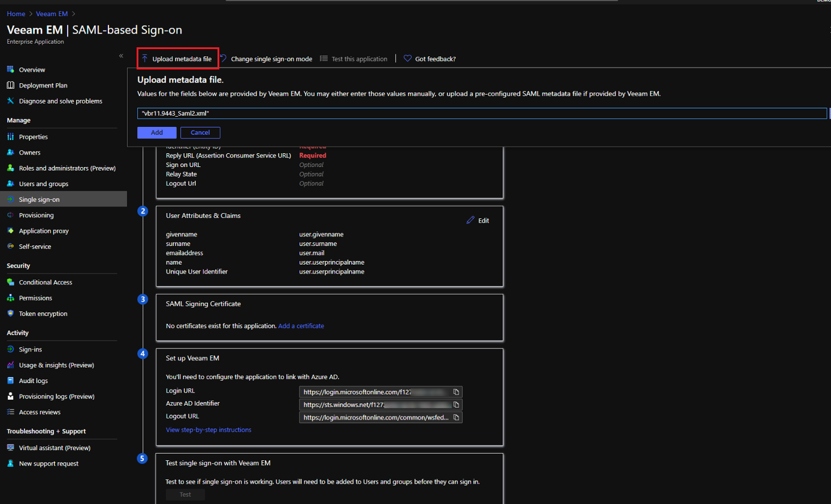831x504 pixels.
Task: Copy the Login URL value
Action: (x=456, y=392)
